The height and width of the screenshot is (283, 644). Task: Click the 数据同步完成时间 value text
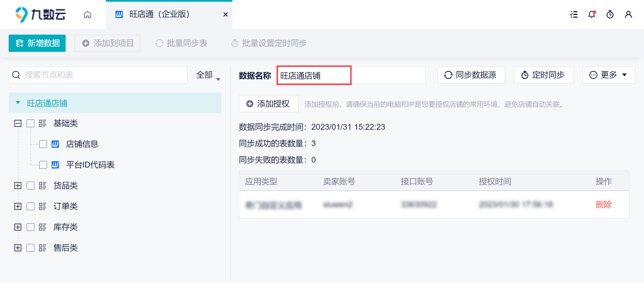pos(348,127)
